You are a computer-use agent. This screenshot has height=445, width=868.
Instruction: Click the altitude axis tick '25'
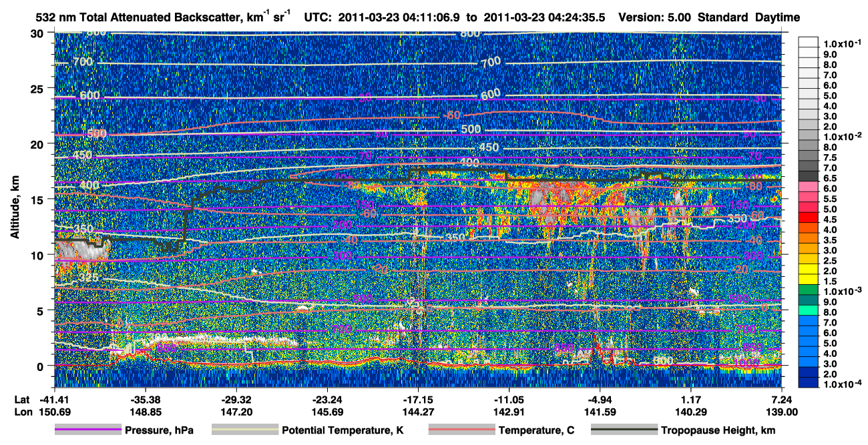38,89
